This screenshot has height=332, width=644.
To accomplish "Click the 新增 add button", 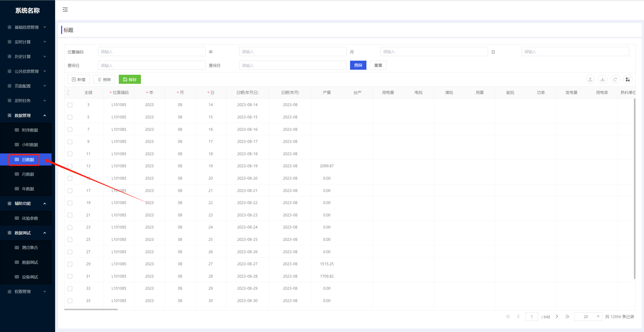I will pos(79,80).
